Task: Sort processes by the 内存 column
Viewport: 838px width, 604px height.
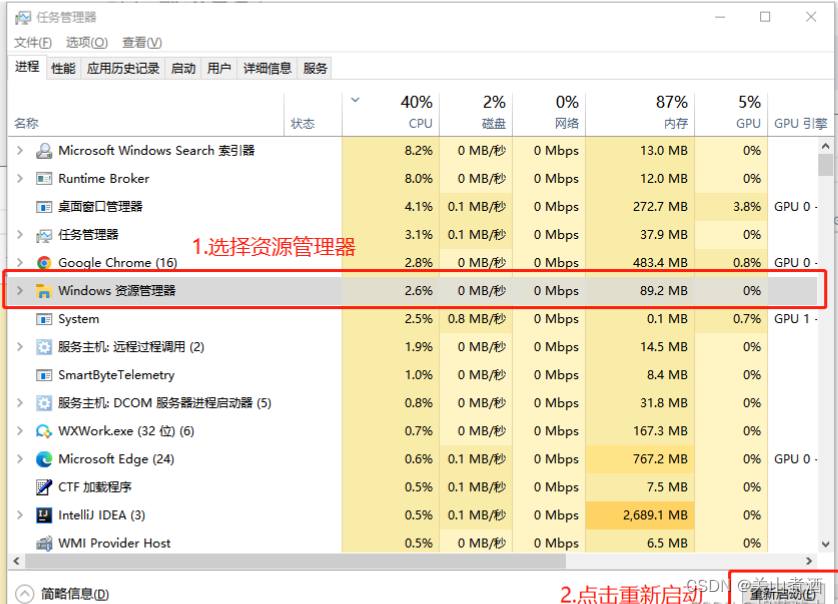Action: click(x=640, y=113)
